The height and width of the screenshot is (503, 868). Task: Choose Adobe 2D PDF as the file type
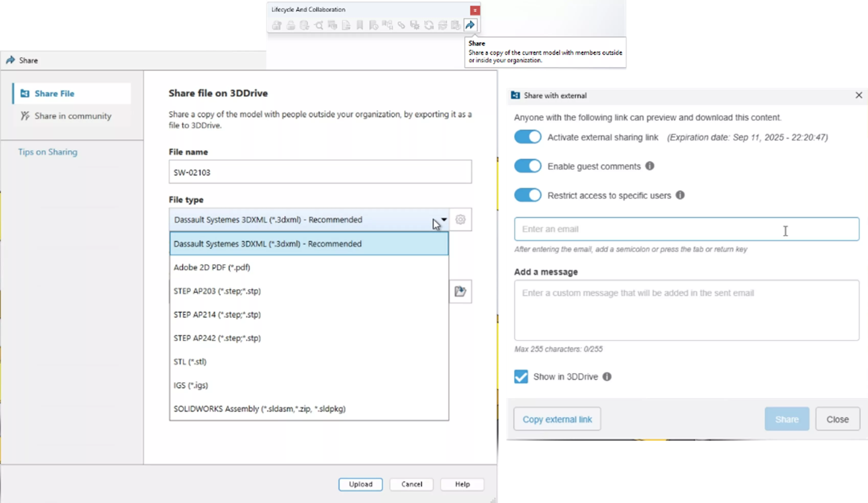(x=212, y=267)
